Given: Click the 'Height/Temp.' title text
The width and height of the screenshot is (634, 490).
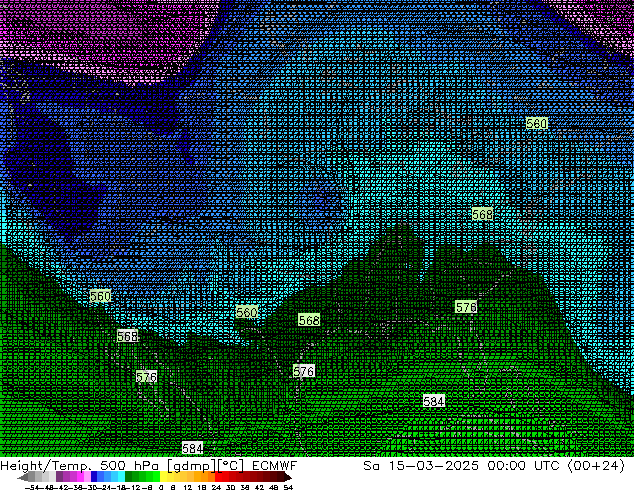Looking at the screenshot, I should click(x=45, y=466).
